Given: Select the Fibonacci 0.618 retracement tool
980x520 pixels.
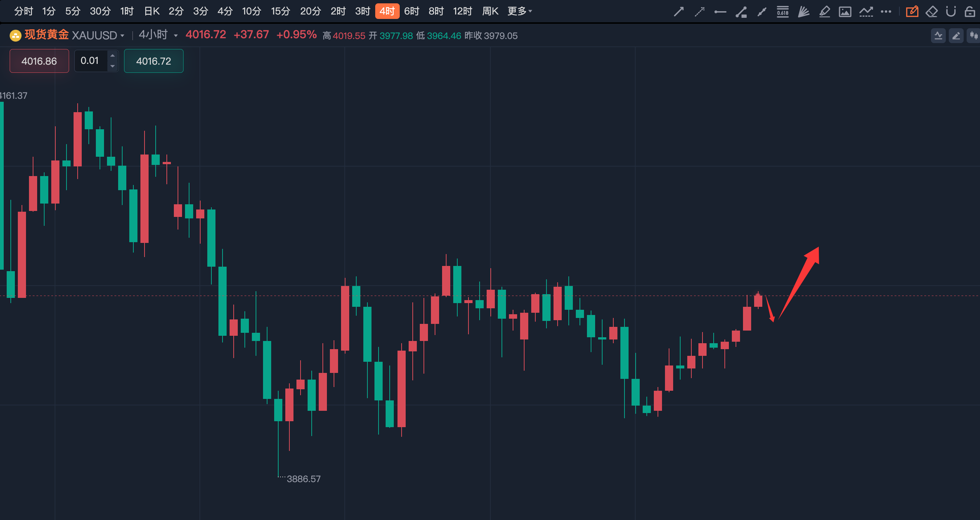Looking at the screenshot, I should (783, 12).
